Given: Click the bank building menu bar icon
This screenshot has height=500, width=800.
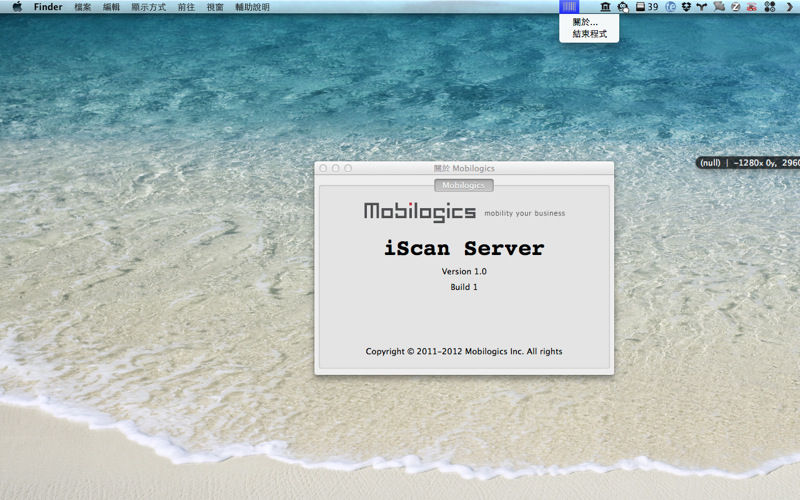Looking at the screenshot, I should tap(606, 7).
